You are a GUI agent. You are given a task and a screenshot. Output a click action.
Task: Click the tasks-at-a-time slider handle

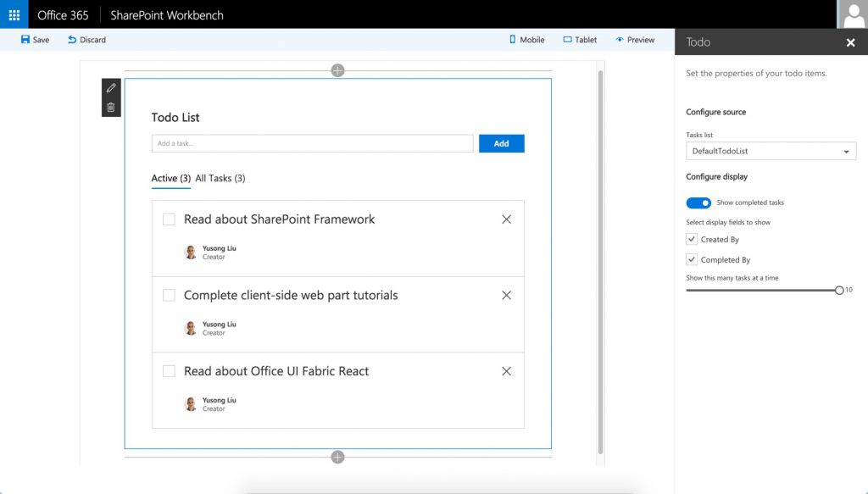(839, 291)
